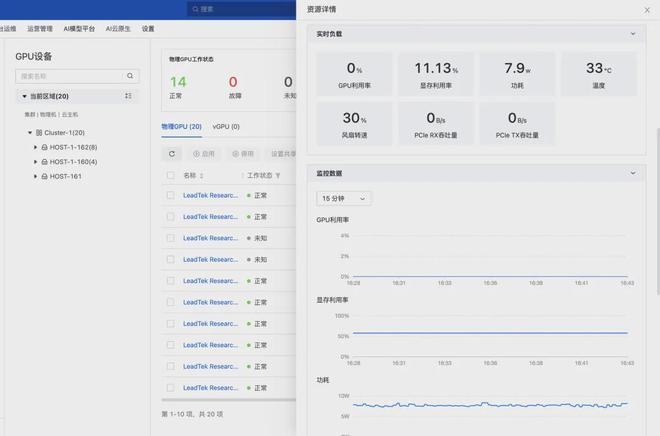Viewport: 660px width, 436px height.
Task: Check the last LeadTek row checkbox
Action: [x=170, y=388]
